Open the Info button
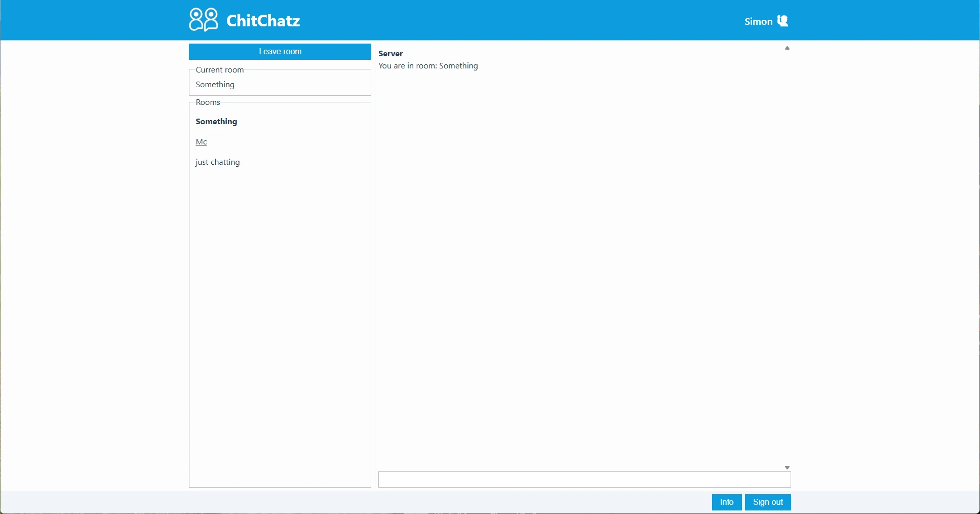 point(727,502)
